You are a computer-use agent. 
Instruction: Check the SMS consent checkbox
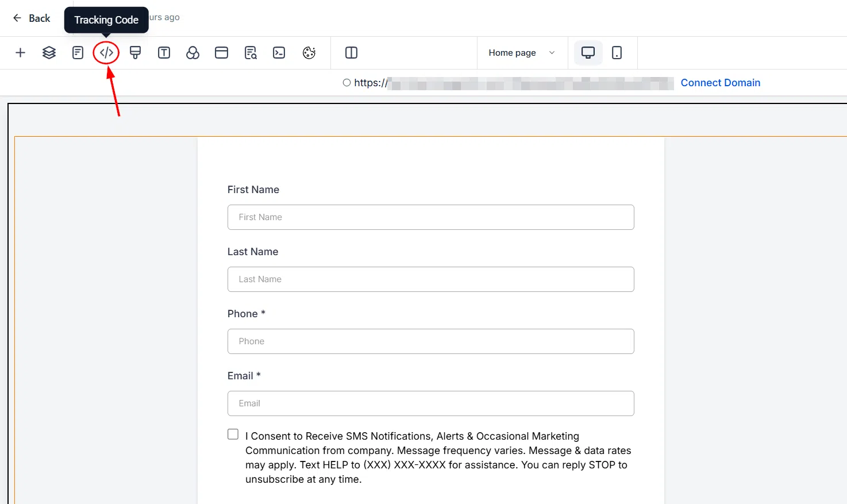(233, 434)
